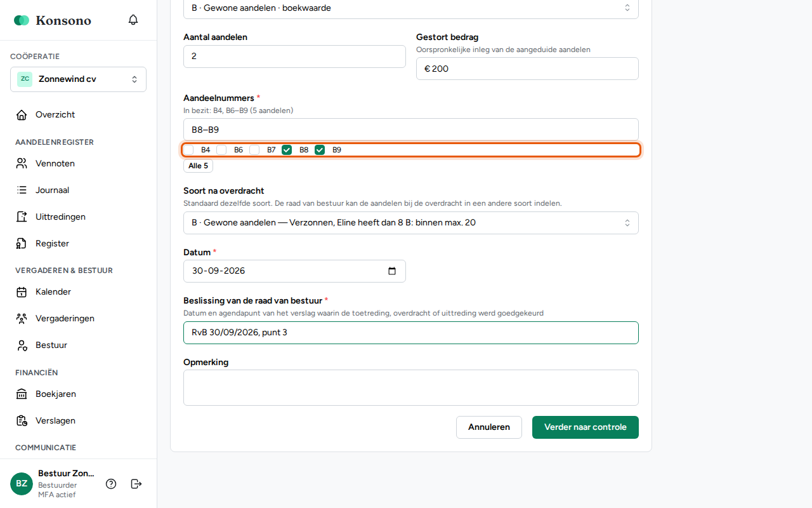Tick the B7 share checkbox
The image size is (812, 508).
click(x=254, y=150)
